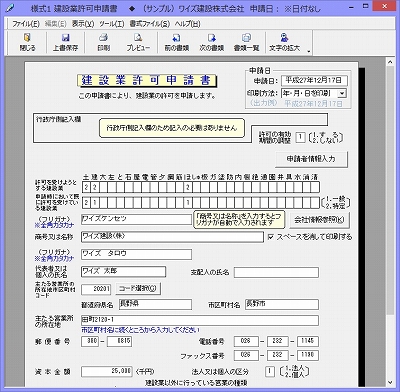Click the 土 cell in 既に許可を受けている建設業 row
The height and width of the screenshot is (392, 400).
pyautogui.click(x=86, y=202)
